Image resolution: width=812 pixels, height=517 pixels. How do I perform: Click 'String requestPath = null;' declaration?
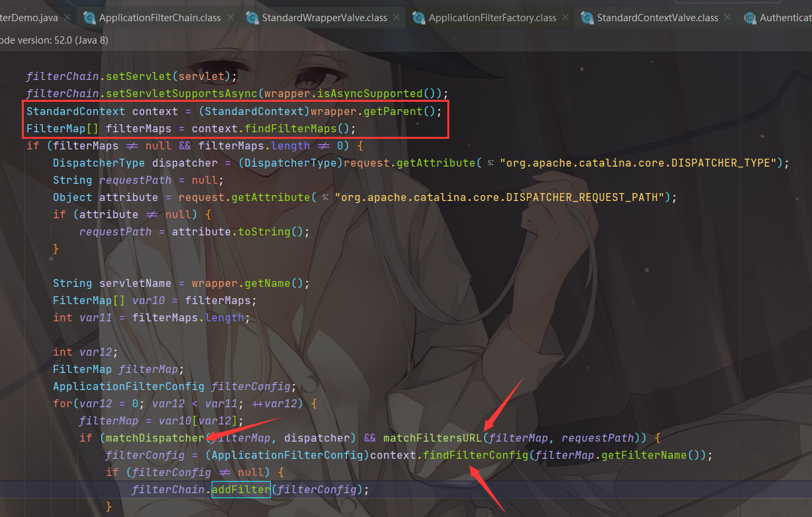(x=139, y=180)
